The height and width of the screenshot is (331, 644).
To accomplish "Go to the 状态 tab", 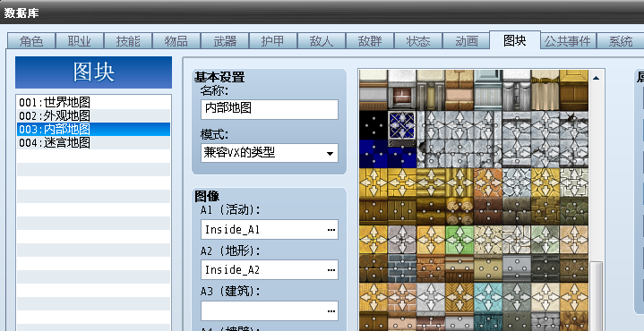I will pyautogui.click(x=417, y=41).
